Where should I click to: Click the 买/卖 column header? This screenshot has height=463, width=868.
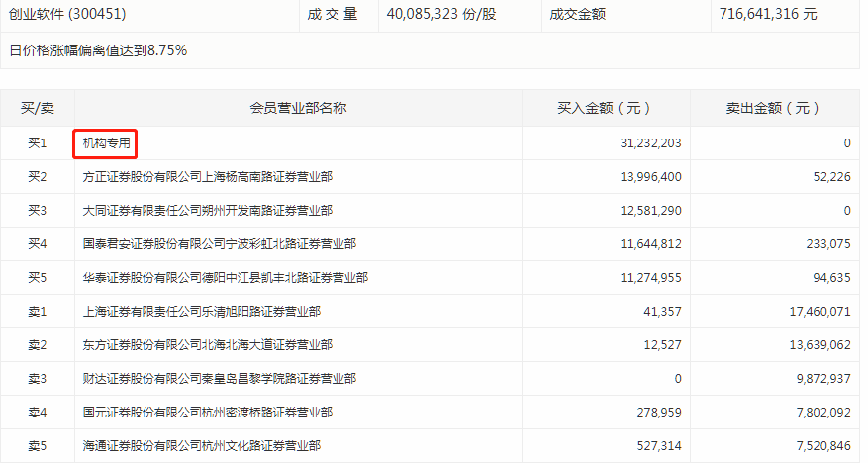click(x=37, y=108)
